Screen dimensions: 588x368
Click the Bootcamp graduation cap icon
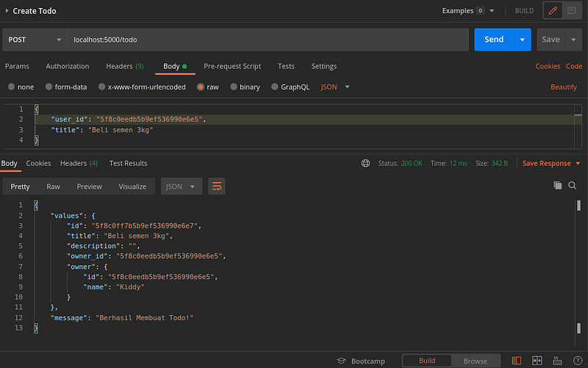[x=341, y=361]
